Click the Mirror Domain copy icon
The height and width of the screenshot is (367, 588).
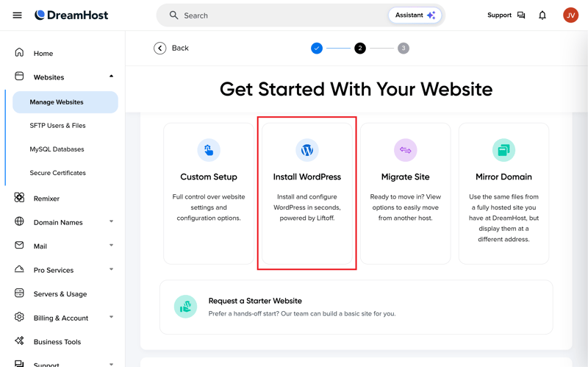click(503, 150)
